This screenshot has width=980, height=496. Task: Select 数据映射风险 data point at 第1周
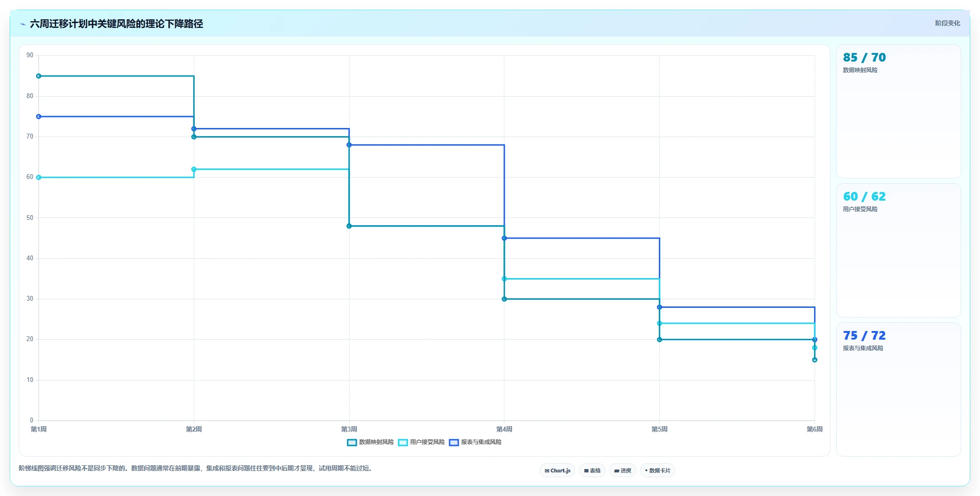coord(39,76)
